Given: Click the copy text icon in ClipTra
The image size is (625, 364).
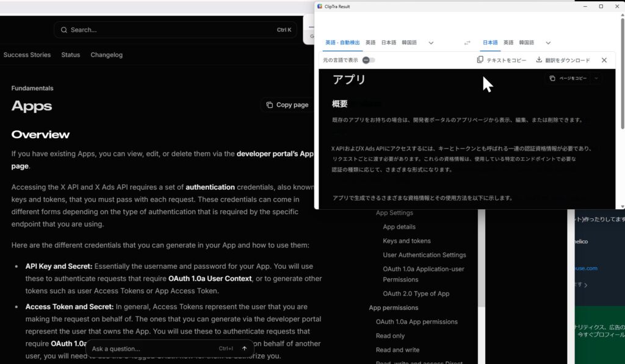Looking at the screenshot, I should (480, 60).
